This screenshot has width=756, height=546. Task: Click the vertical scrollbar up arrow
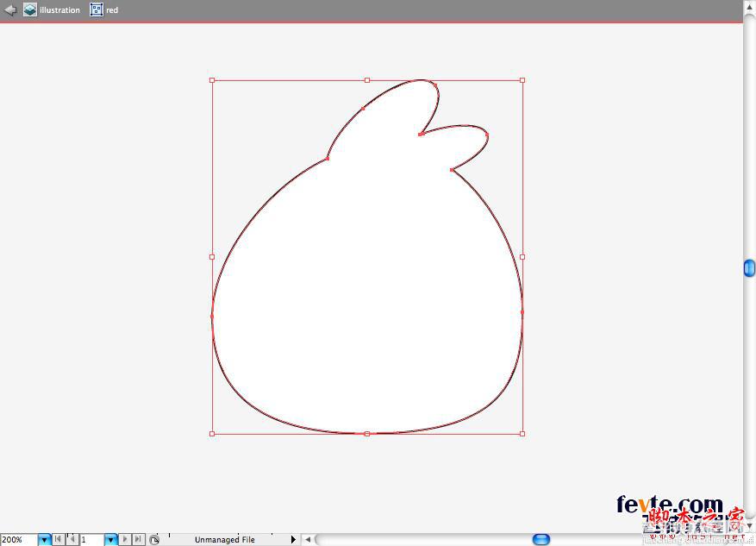(x=749, y=9)
